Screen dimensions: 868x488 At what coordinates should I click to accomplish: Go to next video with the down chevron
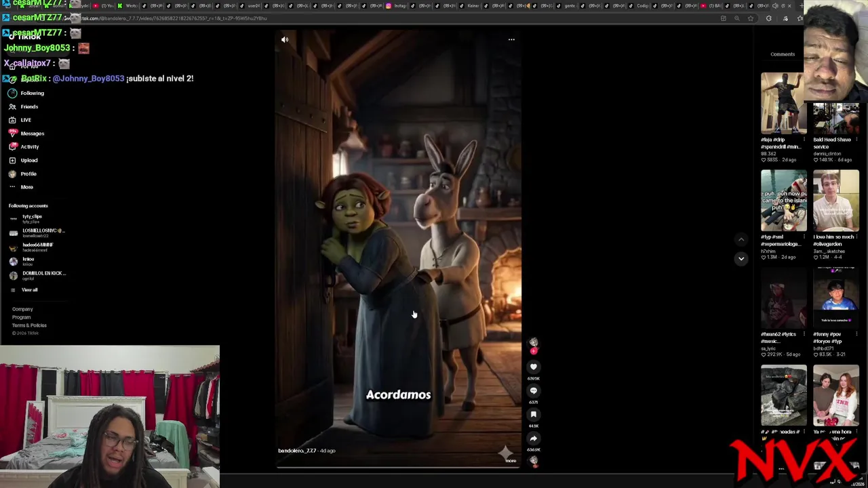tap(741, 258)
